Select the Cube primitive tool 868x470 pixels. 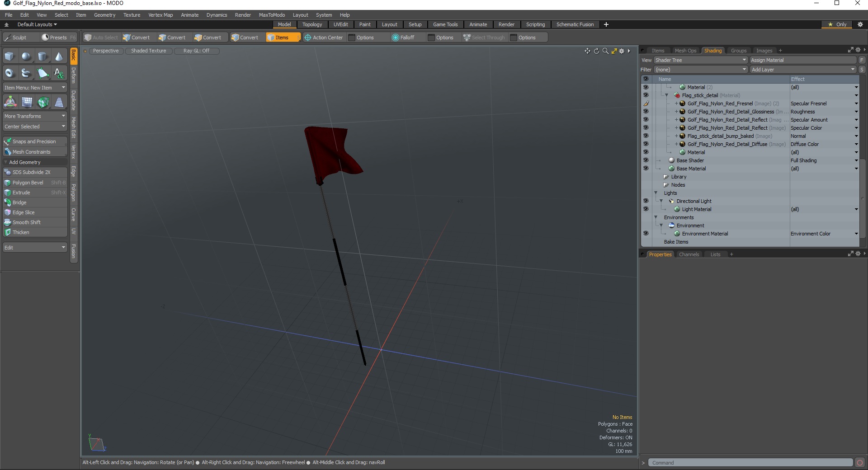tap(10, 56)
